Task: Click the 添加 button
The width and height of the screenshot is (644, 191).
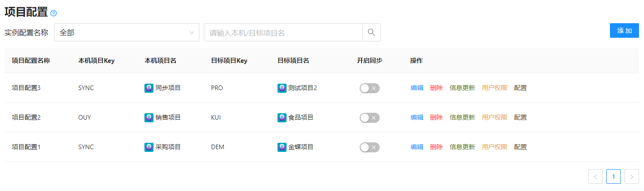Action: (x=624, y=30)
